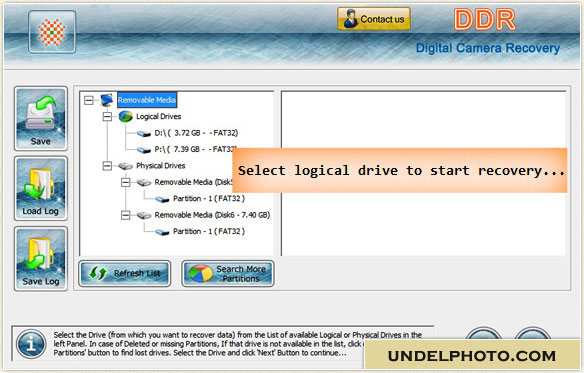The image size is (584, 373).
Task: Click the Disk5 removable media icon
Action: [x=144, y=183]
